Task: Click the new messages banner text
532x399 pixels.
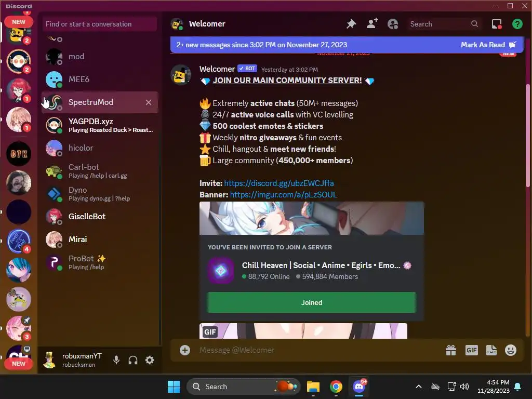Action: 262,45
